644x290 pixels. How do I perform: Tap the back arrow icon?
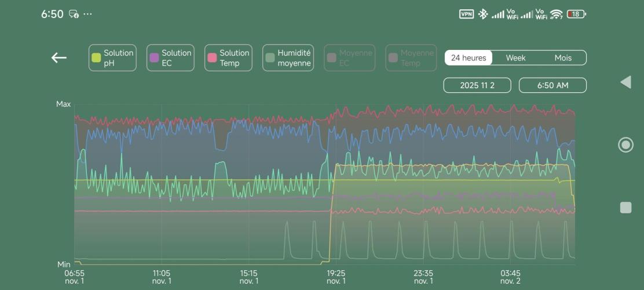coord(59,58)
